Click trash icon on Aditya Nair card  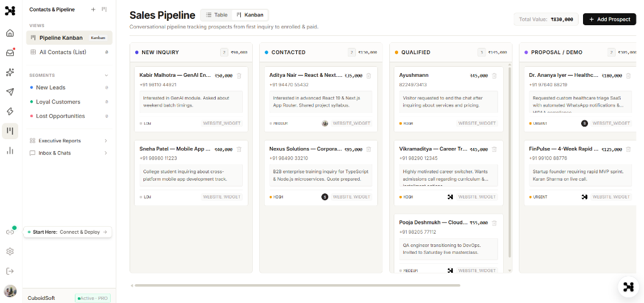click(369, 76)
